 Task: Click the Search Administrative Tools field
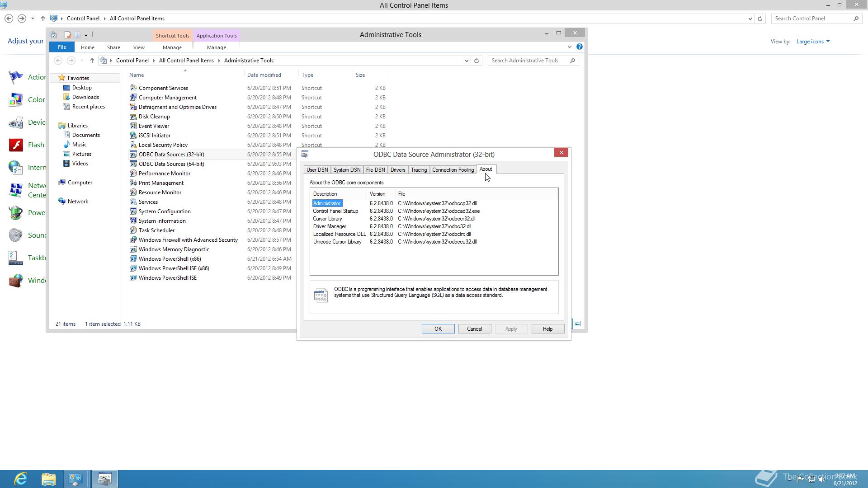point(529,61)
